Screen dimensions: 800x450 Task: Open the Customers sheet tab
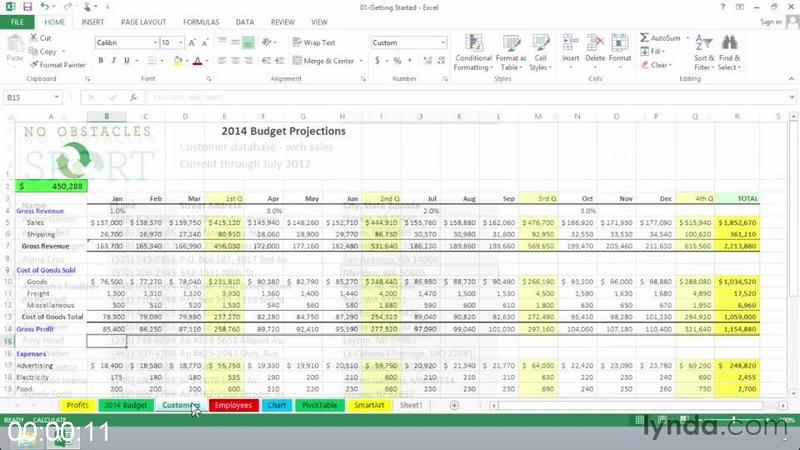click(181, 405)
